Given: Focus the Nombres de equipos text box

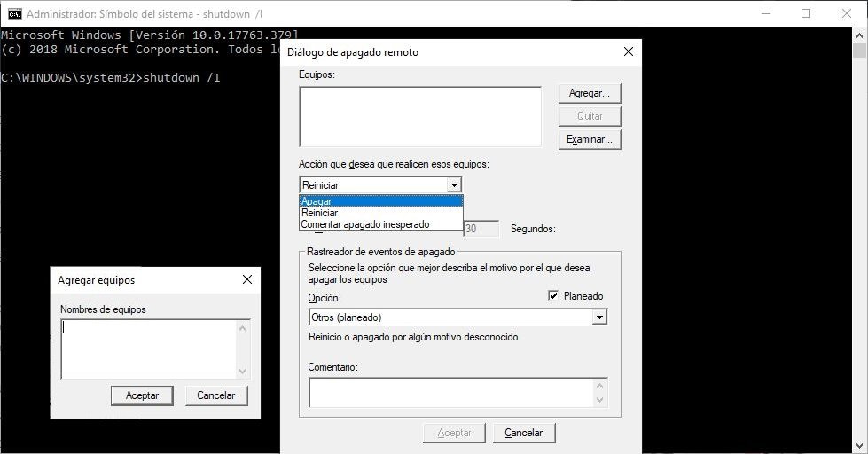Looking at the screenshot, I should 148,349.
